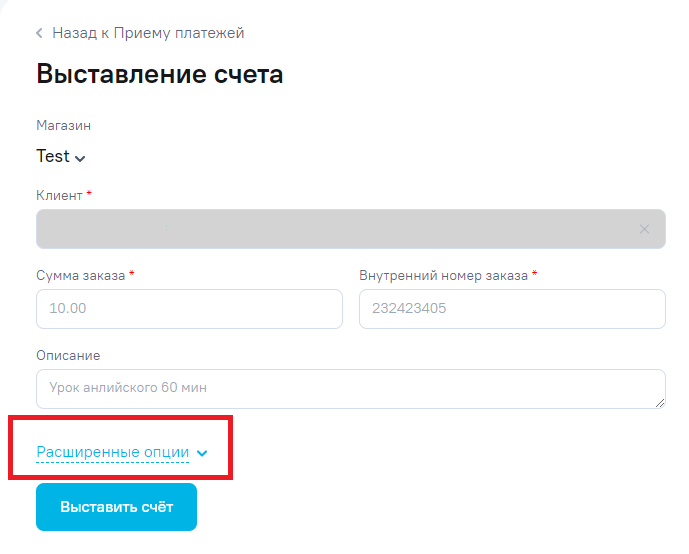The height and width of the screenshot is (554, 689).
Task: Click the Магазин label
Action: click(63, 125)
